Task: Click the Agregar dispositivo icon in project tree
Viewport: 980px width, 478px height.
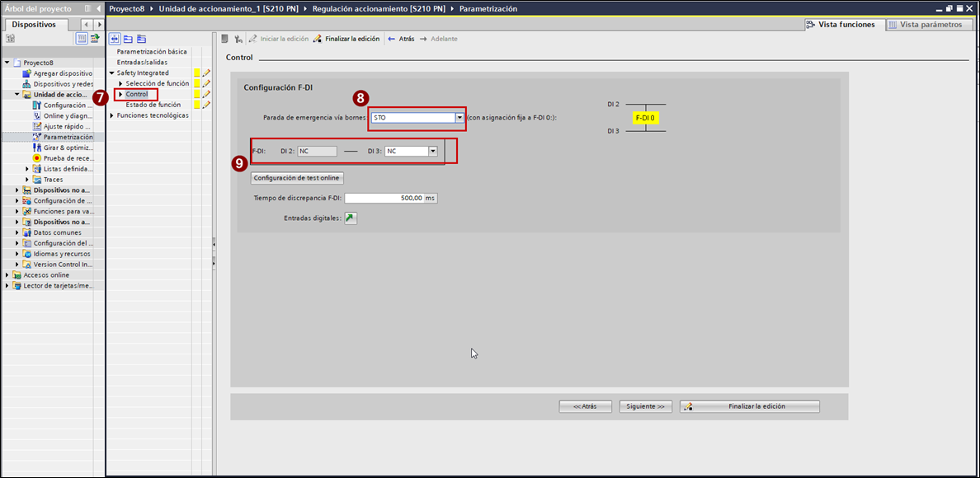Action: click(x=27, y=73)
